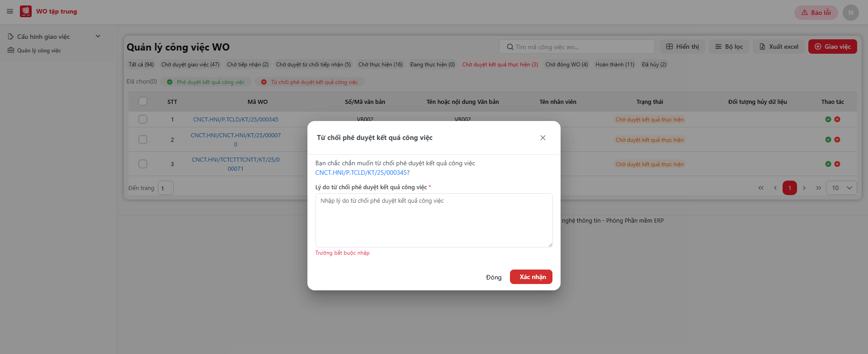Screen dimensions: 868x354
Task: Click Xuất excel button
Action: coord(778,47)
